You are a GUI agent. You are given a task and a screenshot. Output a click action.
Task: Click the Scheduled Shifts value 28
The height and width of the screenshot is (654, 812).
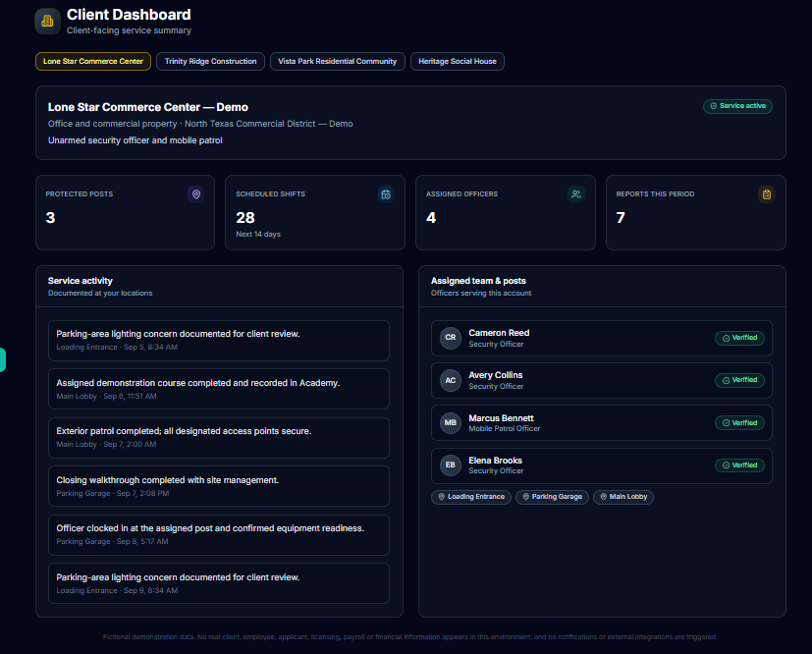245,218
